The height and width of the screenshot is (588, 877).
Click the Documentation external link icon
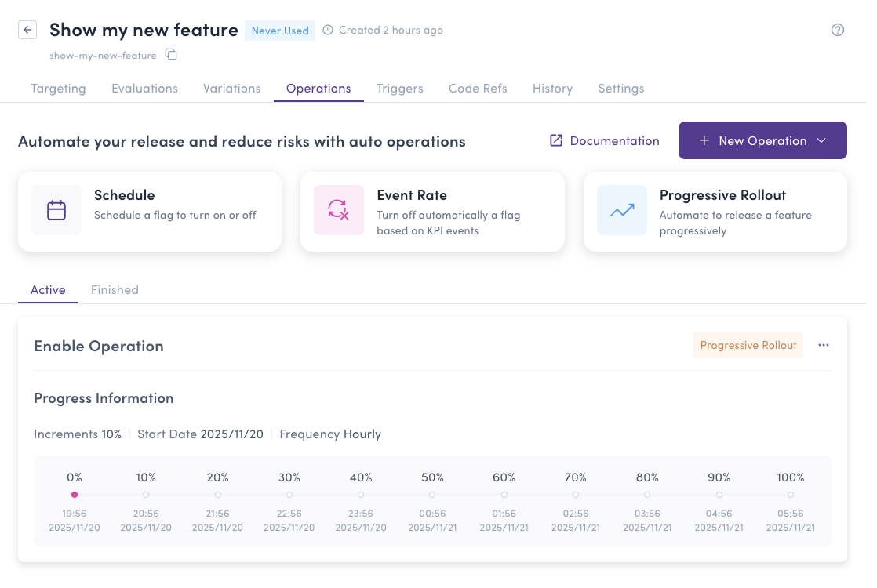point(556,140)
